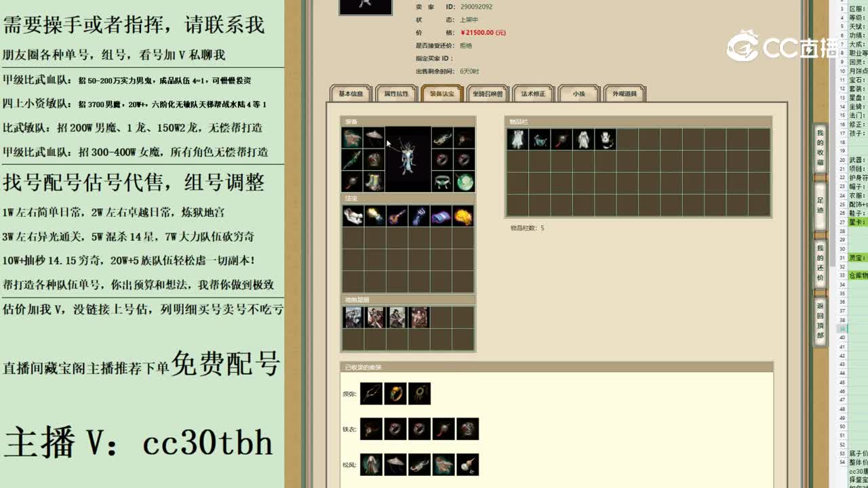Select the green blade weapon slot

coord(352,160)
